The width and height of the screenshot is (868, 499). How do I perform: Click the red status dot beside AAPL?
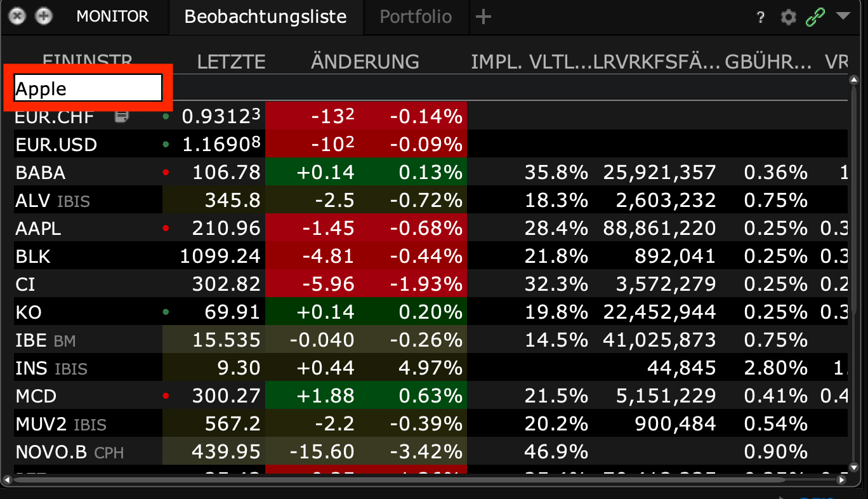[x=166, y=228]
